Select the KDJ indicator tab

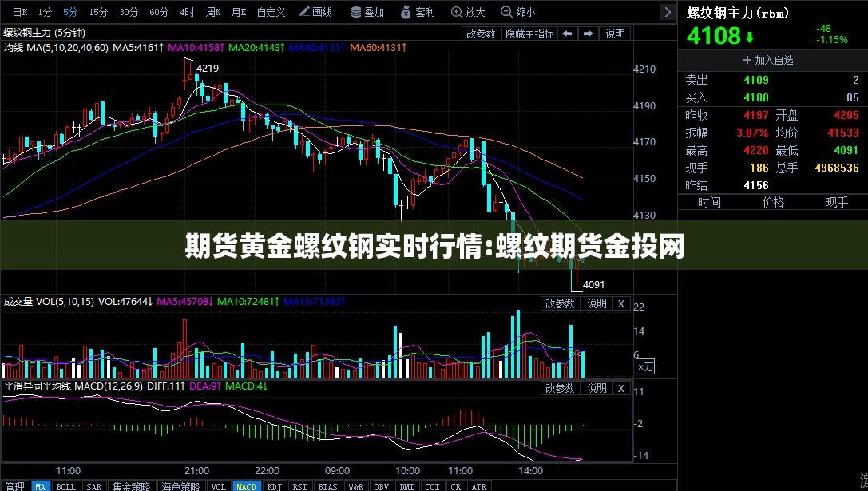(275, 486)
